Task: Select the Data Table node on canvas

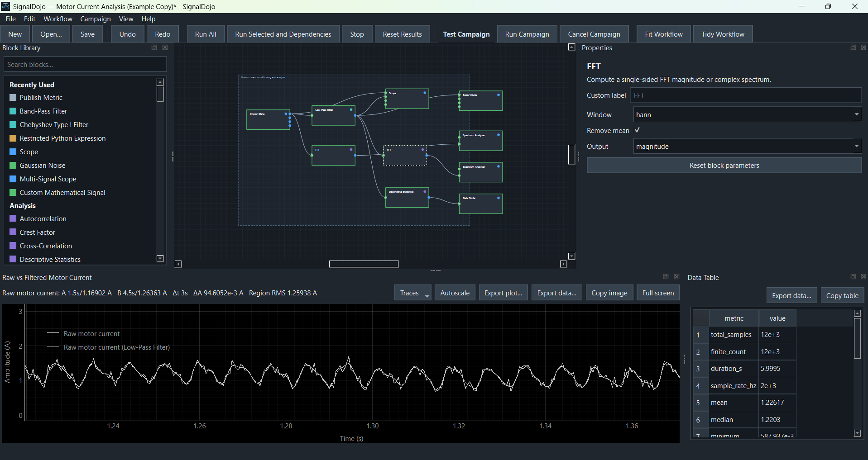Action: [x=480, y=204]
